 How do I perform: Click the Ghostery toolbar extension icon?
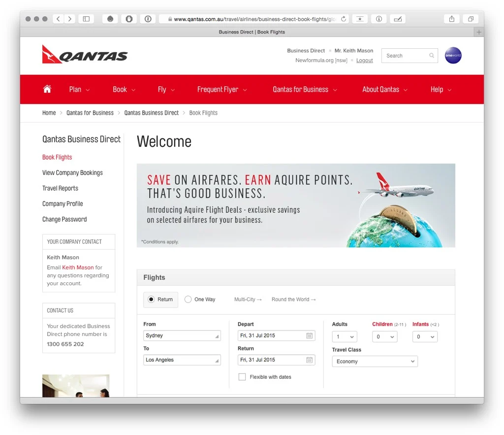click(110, 19)
